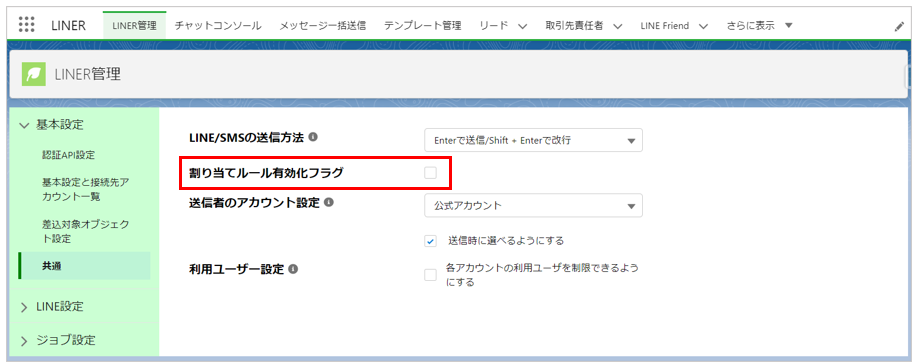The width and height of the screenshot is (914, 364).
Task: Expand the ジョブ設定 sidebar section
Action: 23,341
